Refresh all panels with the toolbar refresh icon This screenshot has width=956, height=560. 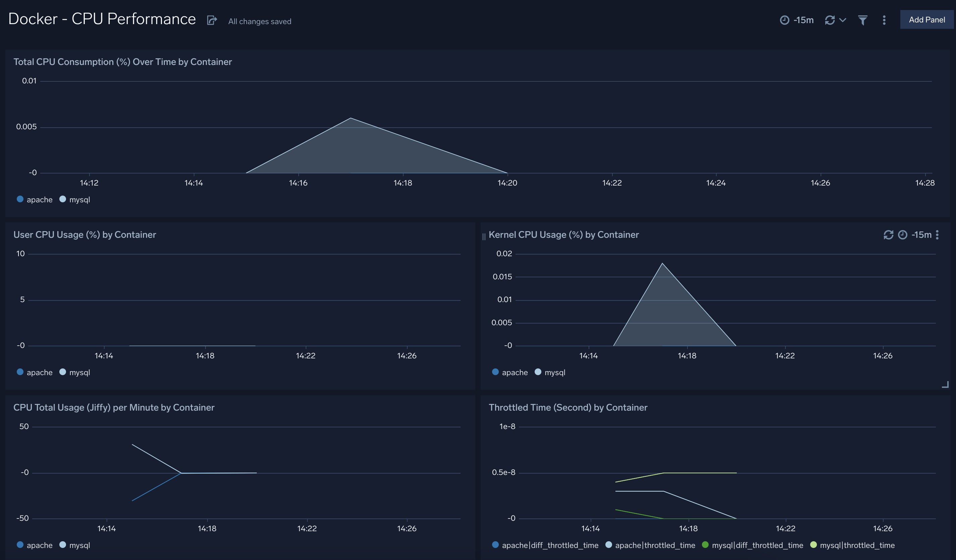830,20
